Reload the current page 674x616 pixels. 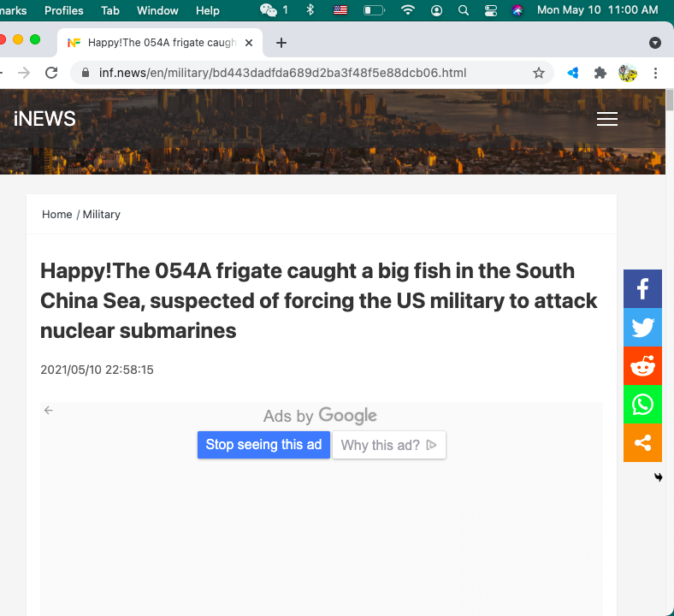click(51, 73)
